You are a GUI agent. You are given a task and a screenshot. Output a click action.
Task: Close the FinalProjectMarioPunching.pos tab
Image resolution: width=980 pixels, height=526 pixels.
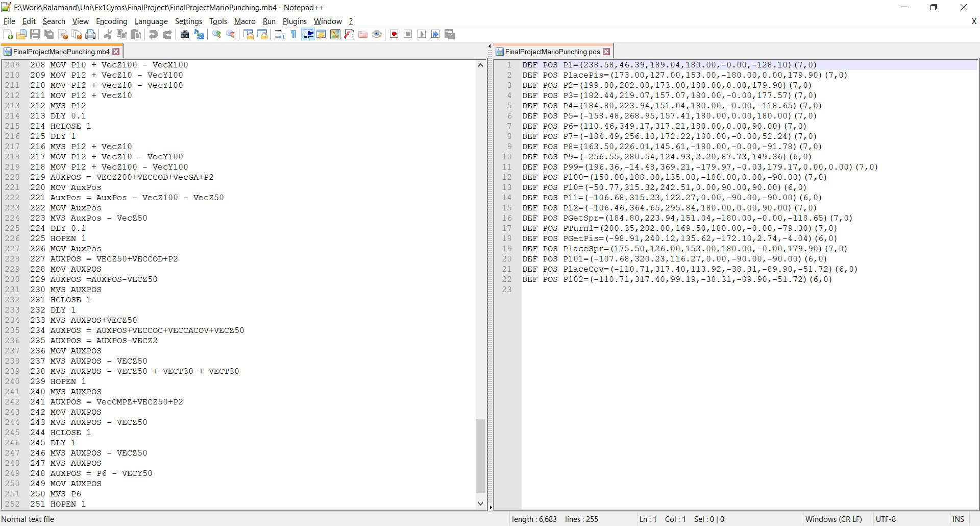(x=606, y=52)
